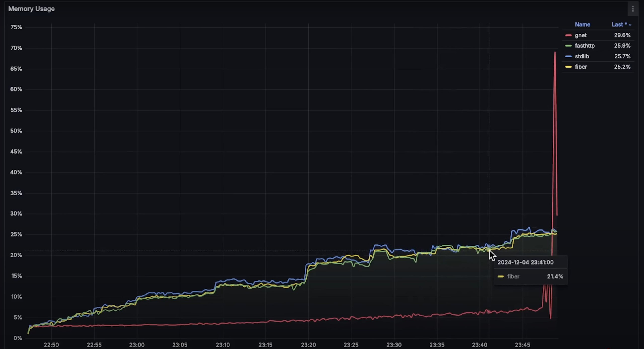Image resolution: width=644 pixels, height=349 pixels.
Task: Click yellow fiber marker in hover tooltip
Action: pyautogui.click(x=501, y=277)
